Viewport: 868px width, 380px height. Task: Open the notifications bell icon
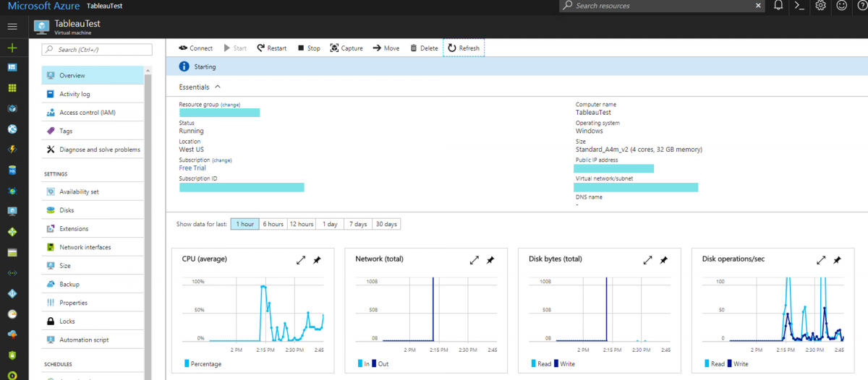tap(778, 6)
